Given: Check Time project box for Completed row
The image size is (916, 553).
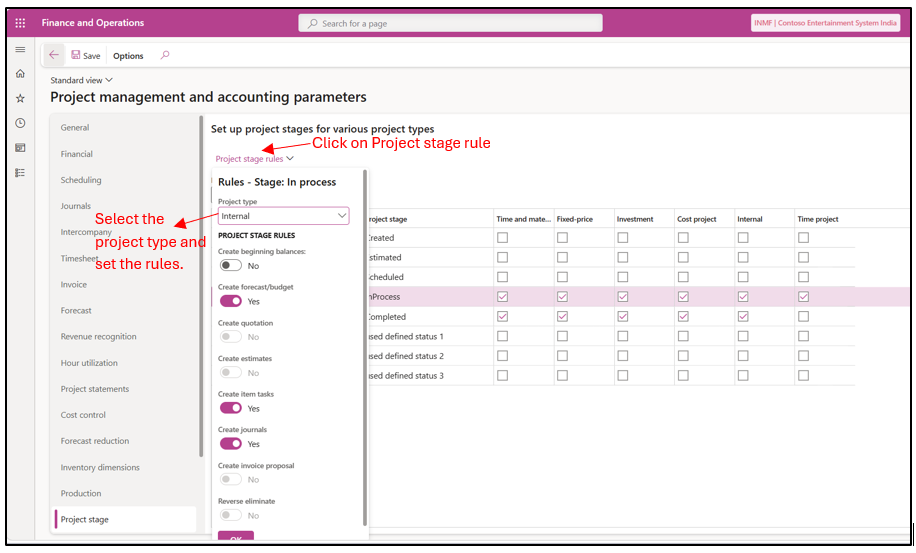Looking at the screenshot, I should click(x=804, y=317).
